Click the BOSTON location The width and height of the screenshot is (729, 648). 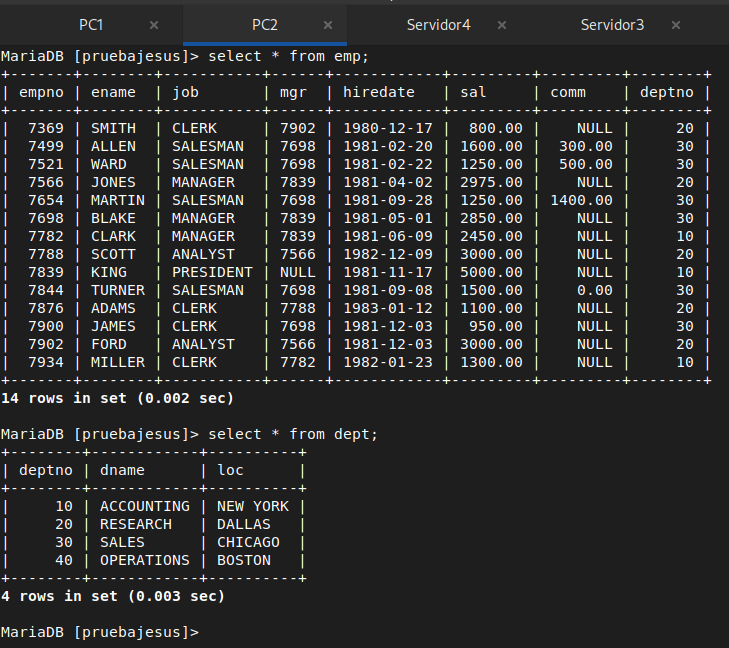244,561
